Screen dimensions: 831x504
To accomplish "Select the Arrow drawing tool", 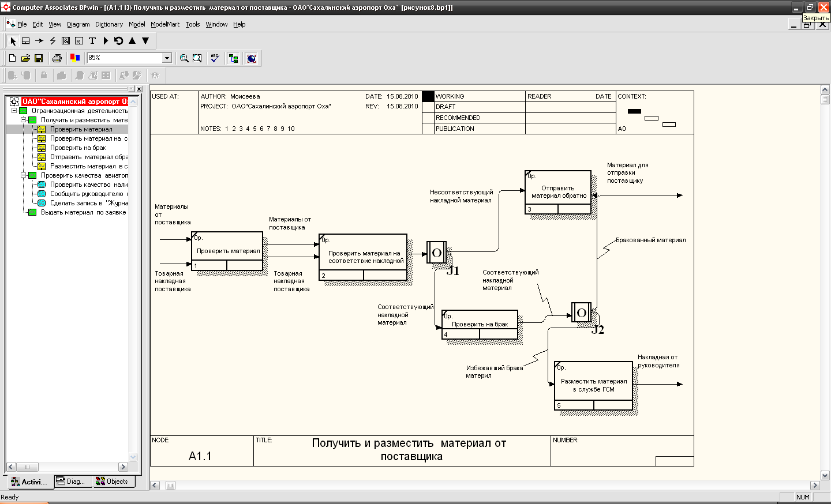I will coord(39,41).
